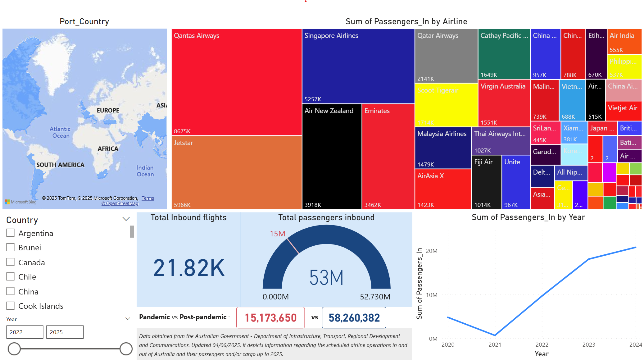Select the Qantas Airways treemap tile
Image resolution: width=644 pixels, height=360 pixels.
(x=237, y=82)
